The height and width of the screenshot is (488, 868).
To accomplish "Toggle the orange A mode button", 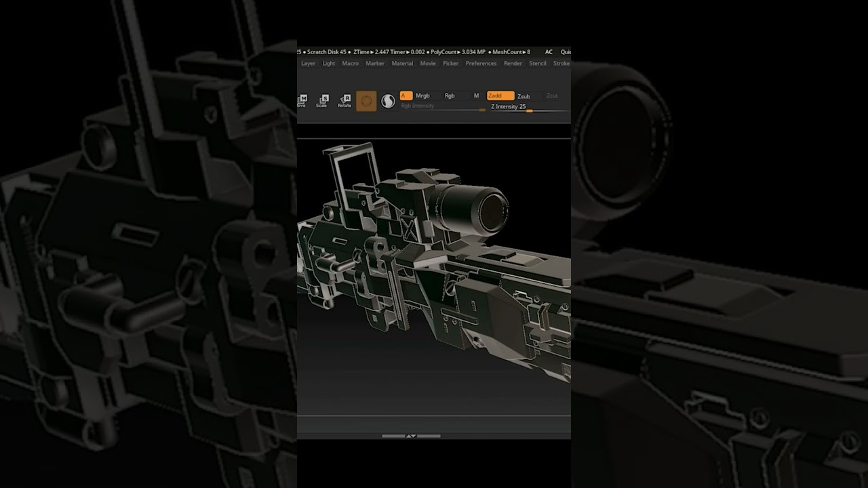I will pyautogui.click(x=406, y=96).
